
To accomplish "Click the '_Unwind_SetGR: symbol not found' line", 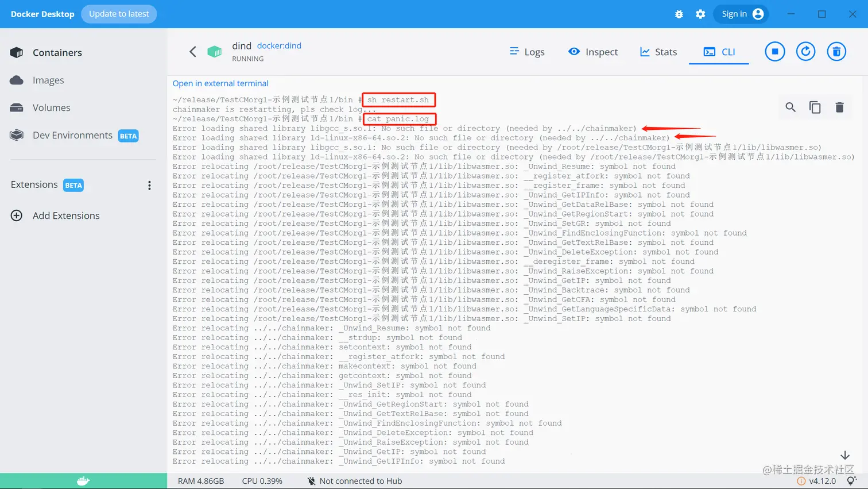I will tap(421, 224).
